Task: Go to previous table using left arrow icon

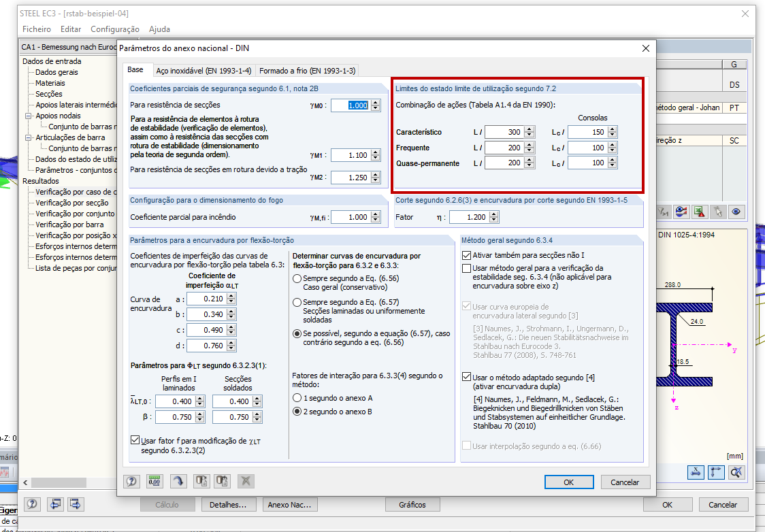Action: (x=55, y=504)
